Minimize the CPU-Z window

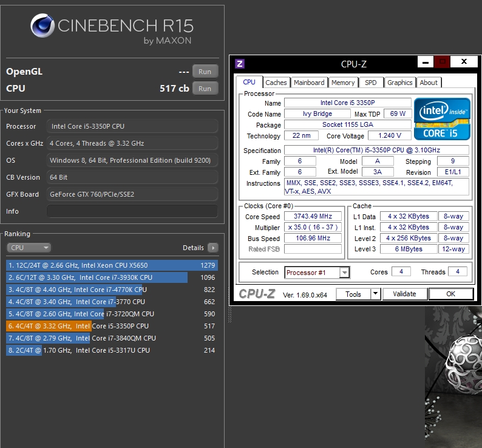coord(425,62)
